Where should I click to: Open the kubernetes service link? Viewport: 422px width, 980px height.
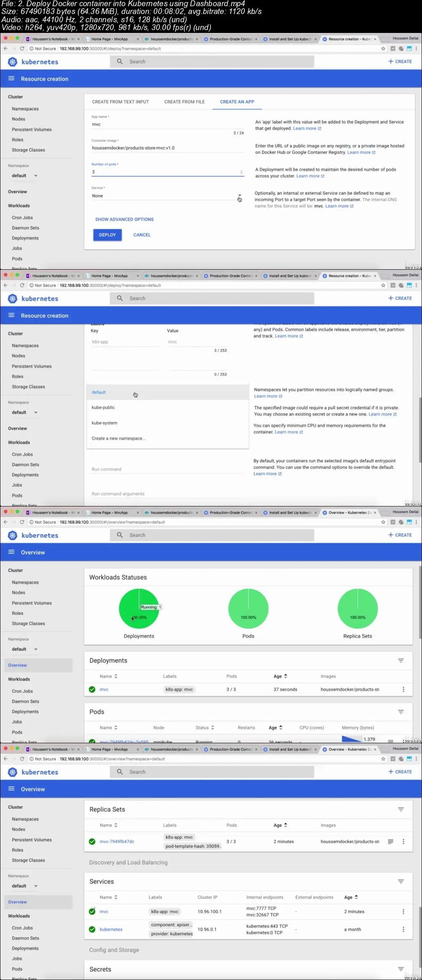(x=111, y=929)
